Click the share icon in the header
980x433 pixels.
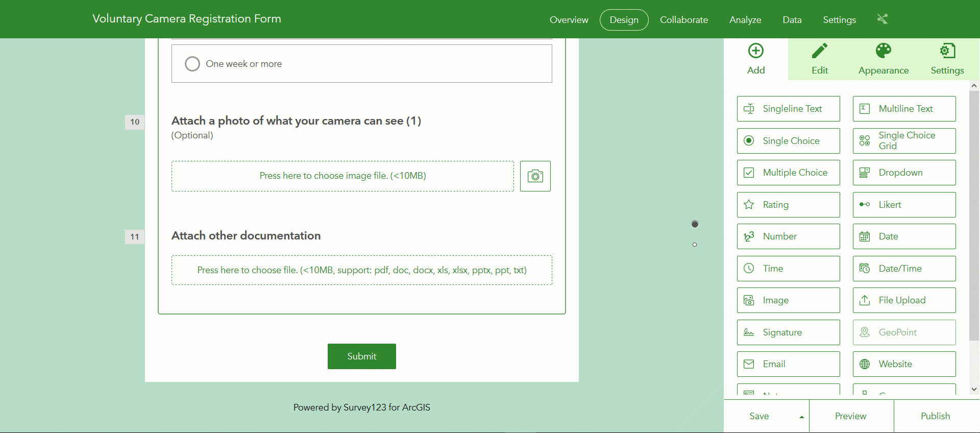(x=883, y=19)
